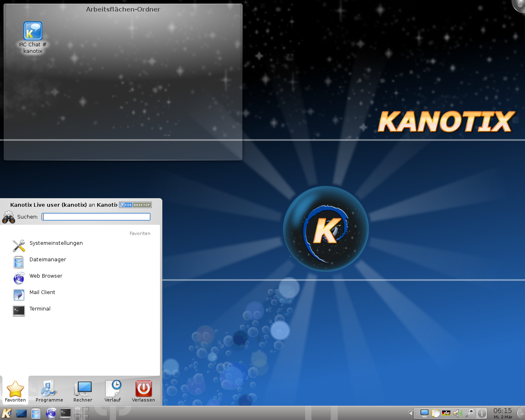Click the digital clock showing 06:15
The width and height of the screenshot is (525, 420).
503,413
